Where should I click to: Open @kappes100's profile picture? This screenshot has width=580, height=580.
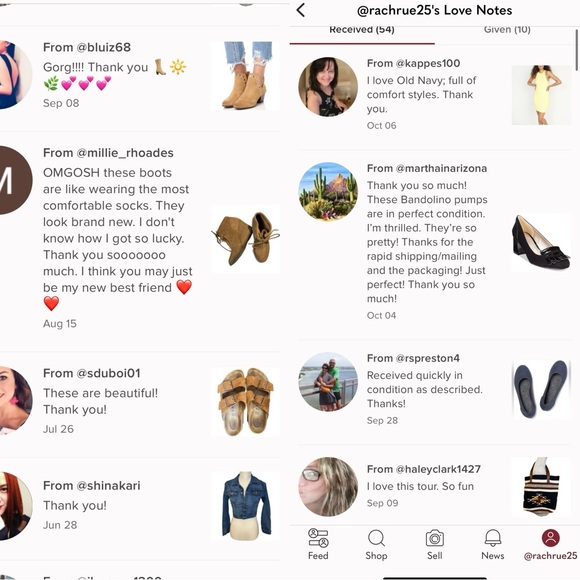(x=328, y=87)
